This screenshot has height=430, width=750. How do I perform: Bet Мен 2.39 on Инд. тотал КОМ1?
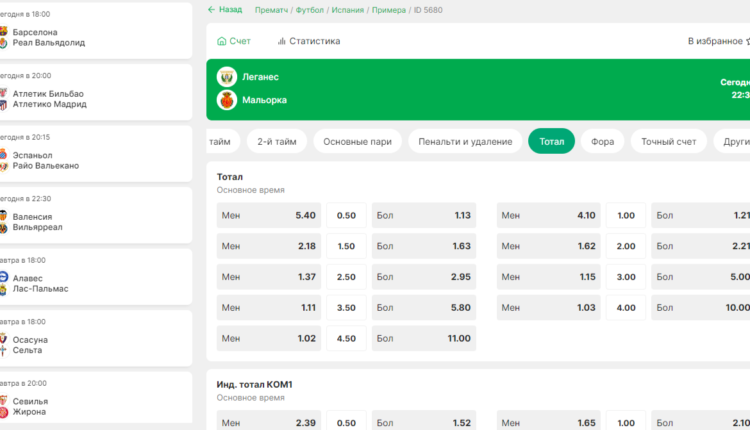pyautogui.click(x=269, y=420)
